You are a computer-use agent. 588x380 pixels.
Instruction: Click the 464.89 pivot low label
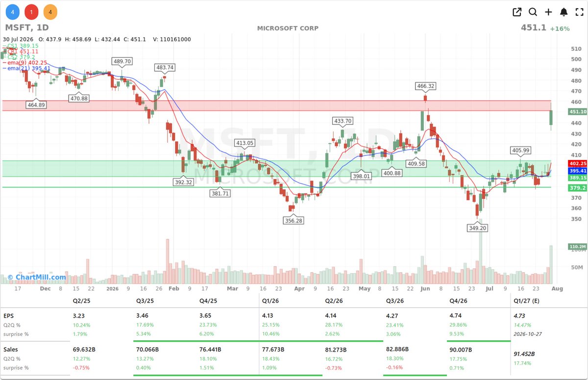[36, 104]
